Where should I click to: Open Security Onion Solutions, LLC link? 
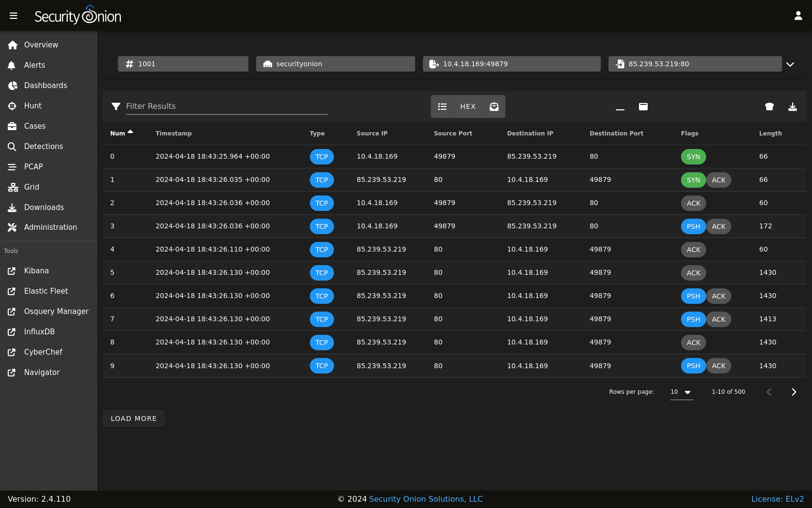pyautogui.click(x=426, y=499)
